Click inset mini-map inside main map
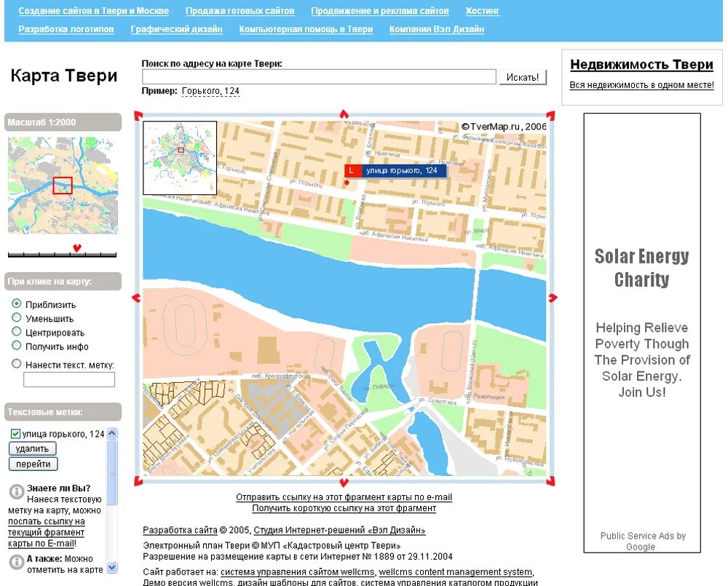Image resolution: width=728 pixels, height=586 pixels. pos(180,158)
